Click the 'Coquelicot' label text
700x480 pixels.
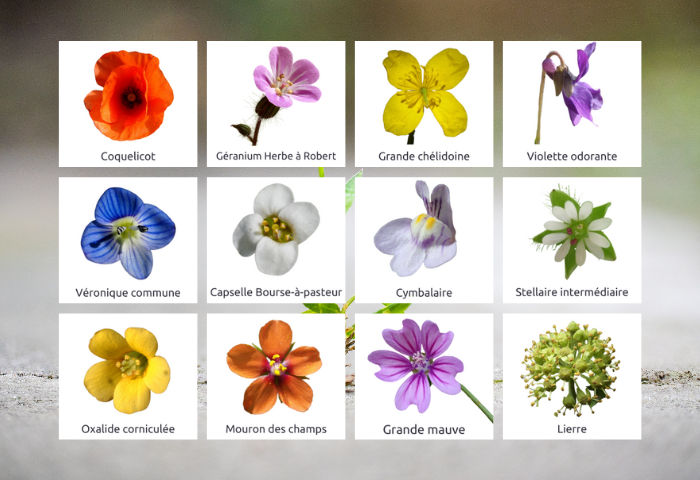(x=128, y=156)
